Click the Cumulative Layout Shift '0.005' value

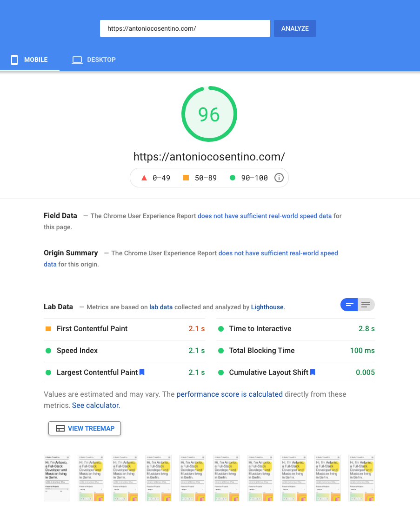(x=366, y=373)
